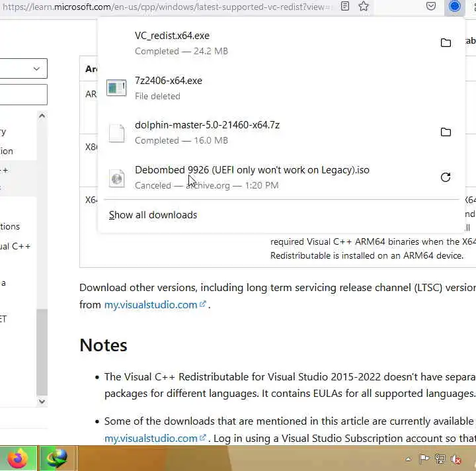Open the first my.visualstudio.com link
The image size is (476, 471).
click(155, 304)
